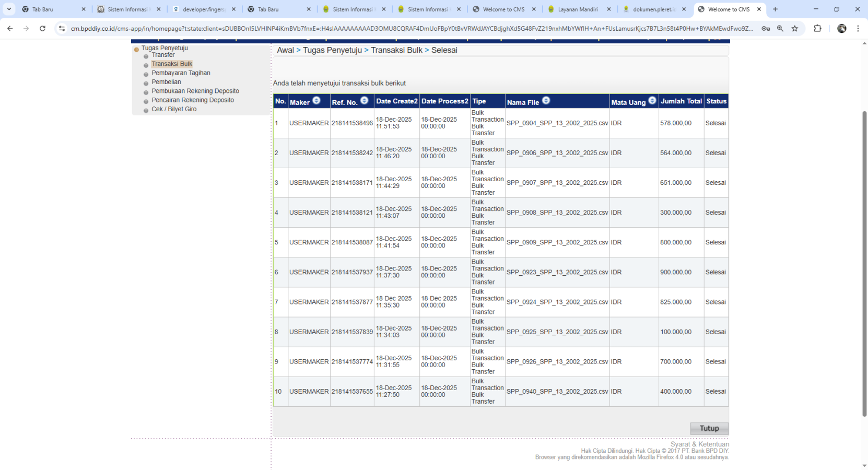Screen dimensions: 868x470
Task: Reload the current page
Action: click(x=42, y=29)
